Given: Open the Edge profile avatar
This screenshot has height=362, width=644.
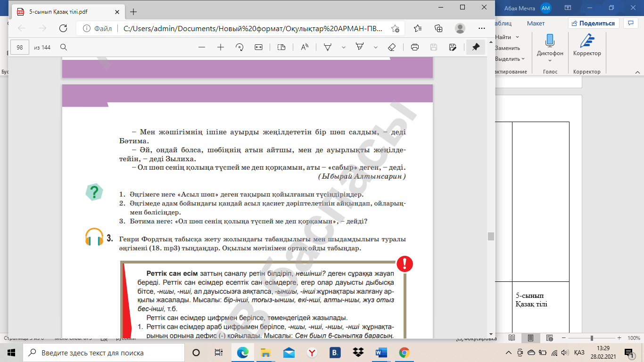Looking at the screenshot, I should (460, 28).
